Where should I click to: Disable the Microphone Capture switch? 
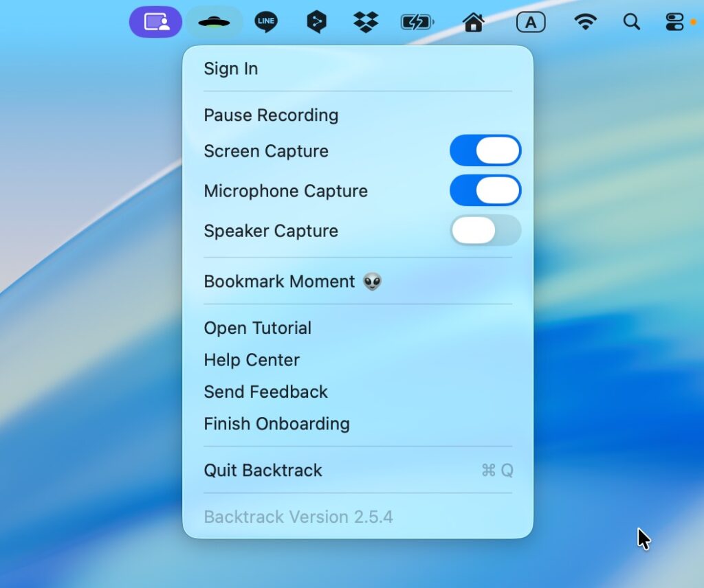[x=485, y=191]
